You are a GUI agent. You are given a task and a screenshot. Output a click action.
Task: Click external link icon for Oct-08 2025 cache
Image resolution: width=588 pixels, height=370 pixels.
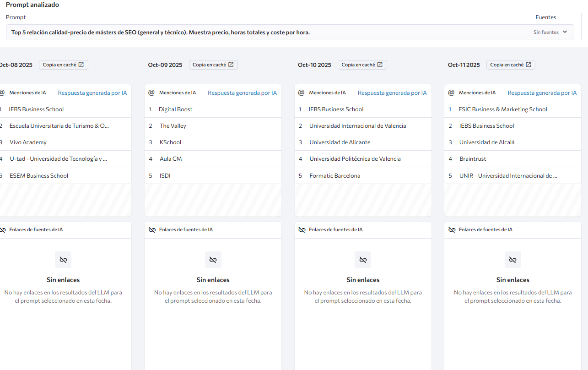click(81, 65)
